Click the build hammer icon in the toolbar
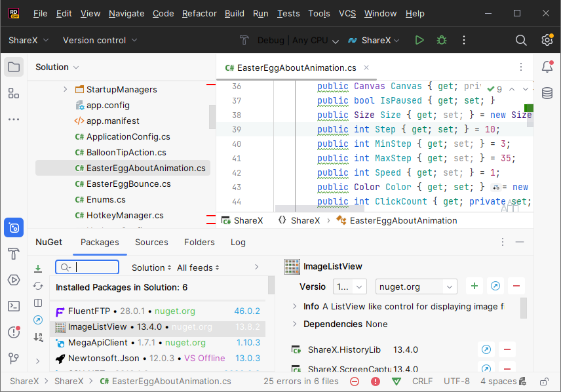Viewport: 561px width, 392px height. click(244, 40)
